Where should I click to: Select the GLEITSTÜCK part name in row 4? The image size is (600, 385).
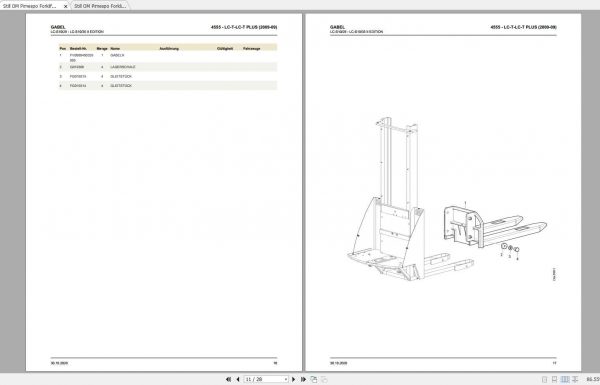tap(121, 86)
